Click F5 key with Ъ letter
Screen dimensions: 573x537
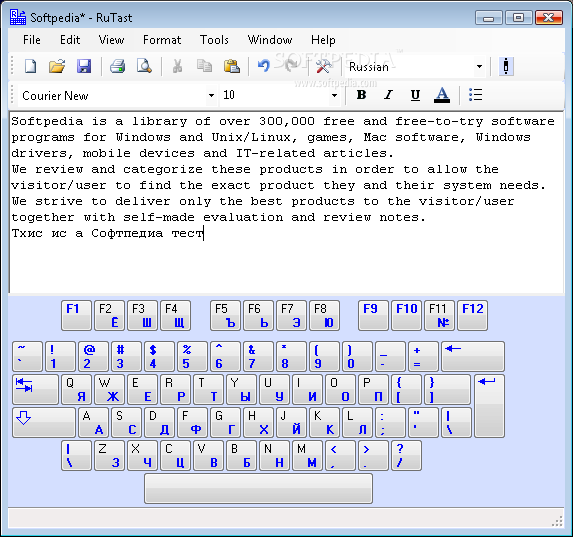[x=225, y=315]
